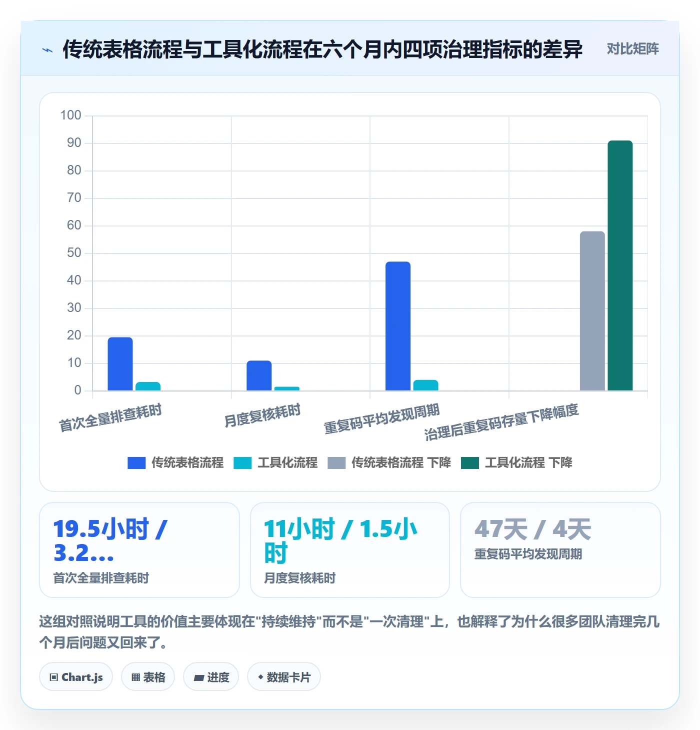Image resolution: width=700 pixels, height=730 pixels.
Task: Hide the 工具化流程 下降 green legend series
Action: 516,463
